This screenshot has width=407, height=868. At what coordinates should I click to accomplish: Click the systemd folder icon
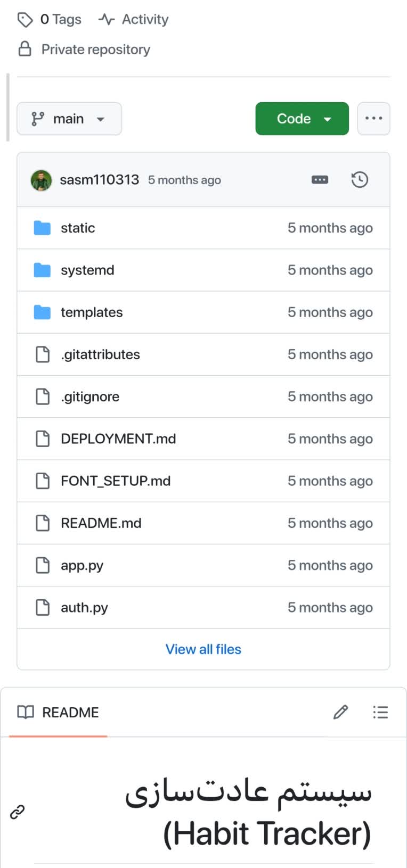(x=42, y=270)
